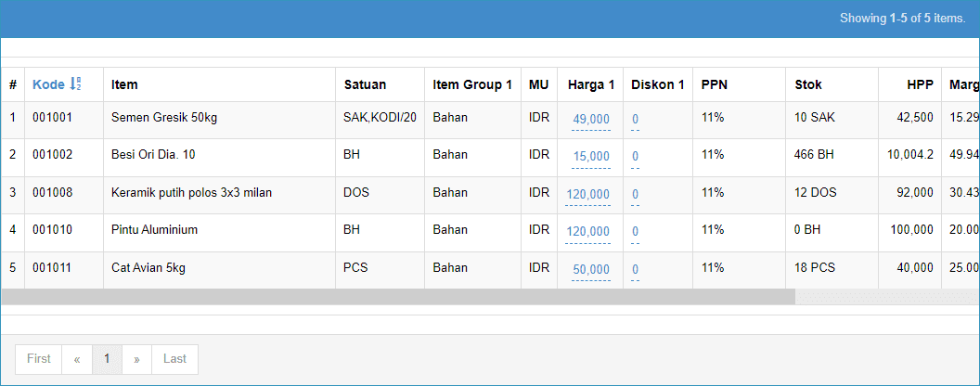Jump to Last page in pagination
The image size is (980, 386).
click(x=175, y=359)
